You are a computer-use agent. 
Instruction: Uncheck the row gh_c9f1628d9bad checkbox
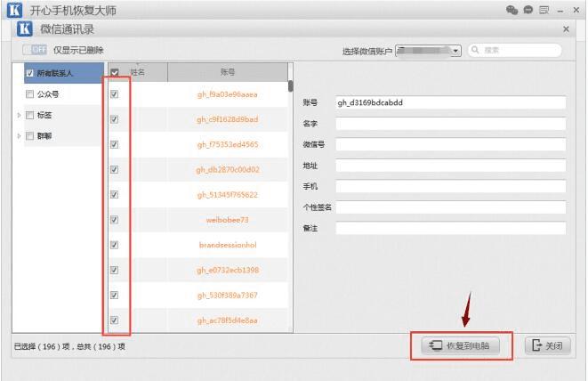click(x=115, y=119)
